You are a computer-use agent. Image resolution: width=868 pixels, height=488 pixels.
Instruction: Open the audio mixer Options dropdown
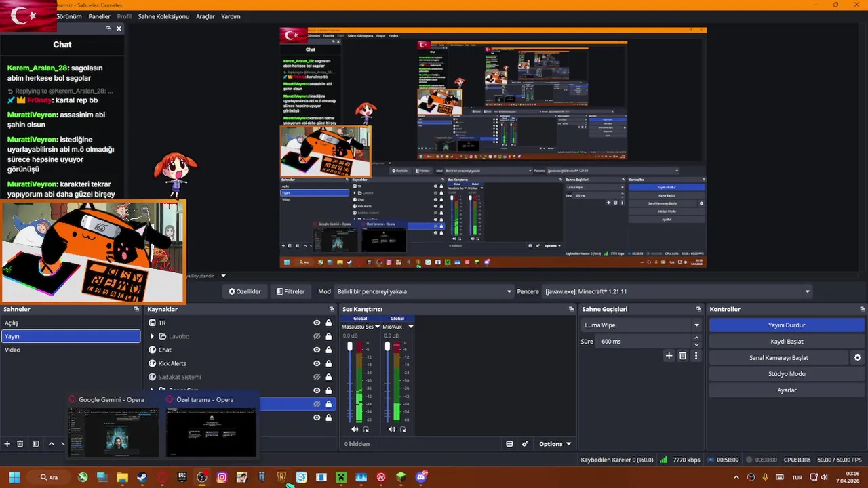point(555,444)
